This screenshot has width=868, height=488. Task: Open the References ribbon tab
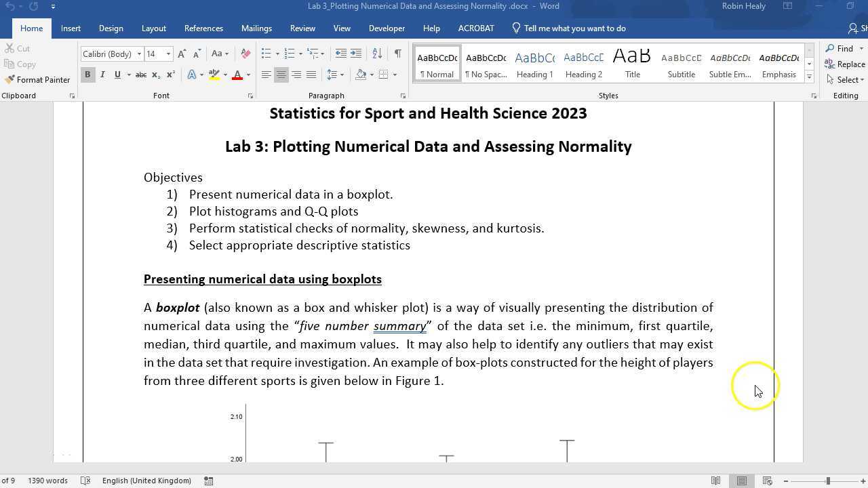click(203, 28)
